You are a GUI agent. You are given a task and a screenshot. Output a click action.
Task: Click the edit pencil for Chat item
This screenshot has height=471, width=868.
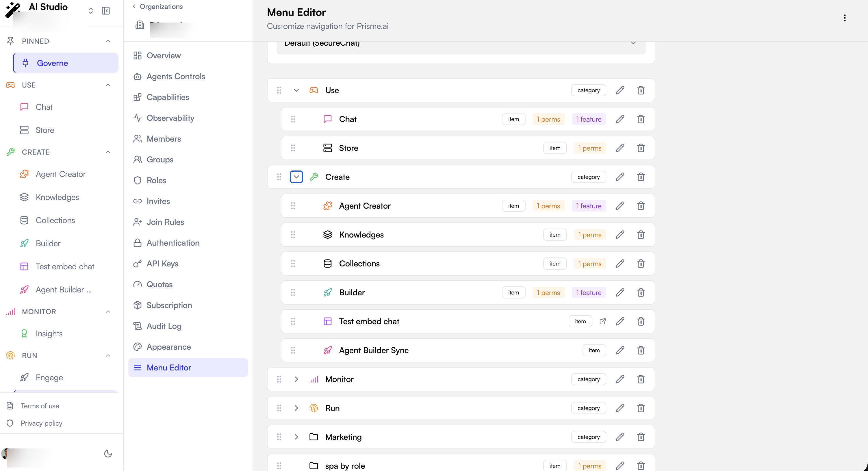click(x=620, y=119)
